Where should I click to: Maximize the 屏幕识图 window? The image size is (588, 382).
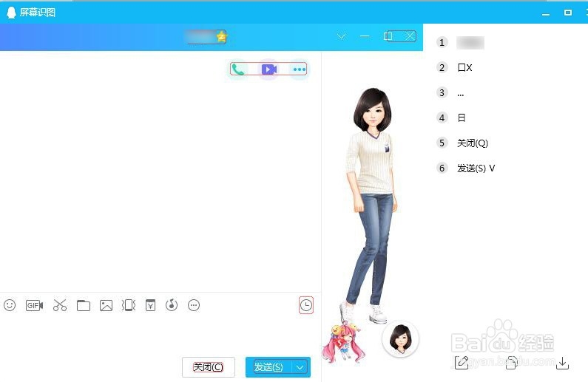tap(568, 13)
